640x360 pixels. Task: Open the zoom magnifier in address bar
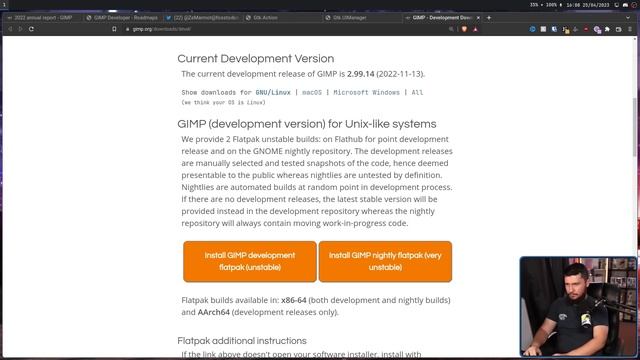tap(451, 29)
